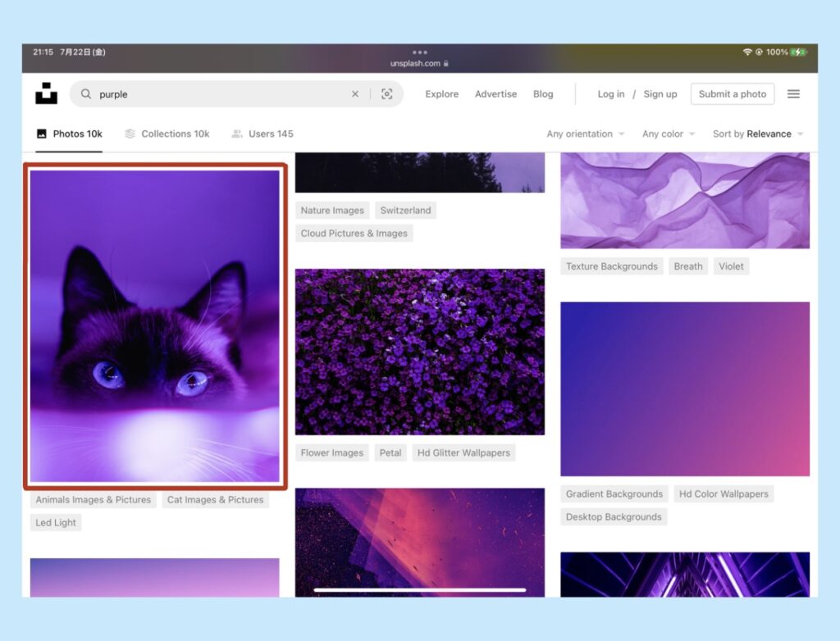840x641 pixels.
Task: Open the neon purple tunnel photo
Action: coord(685,575)
